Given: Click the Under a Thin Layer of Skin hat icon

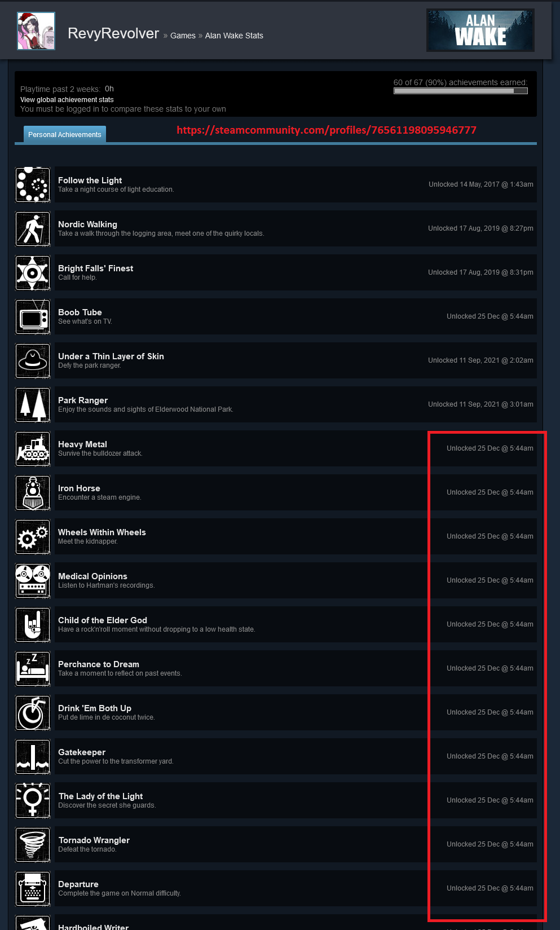Looking at the screenshot, I should (x=33, y=360).
